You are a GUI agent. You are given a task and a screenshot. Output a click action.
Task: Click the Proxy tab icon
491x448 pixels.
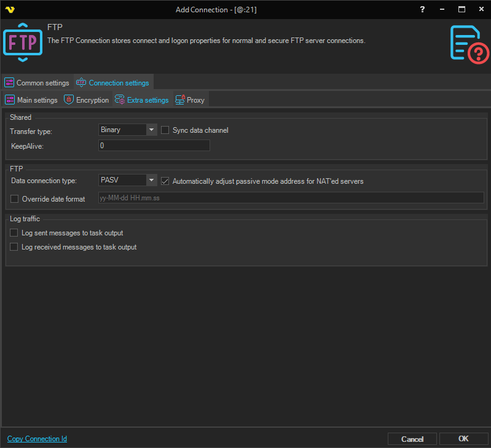coord(180,100)
